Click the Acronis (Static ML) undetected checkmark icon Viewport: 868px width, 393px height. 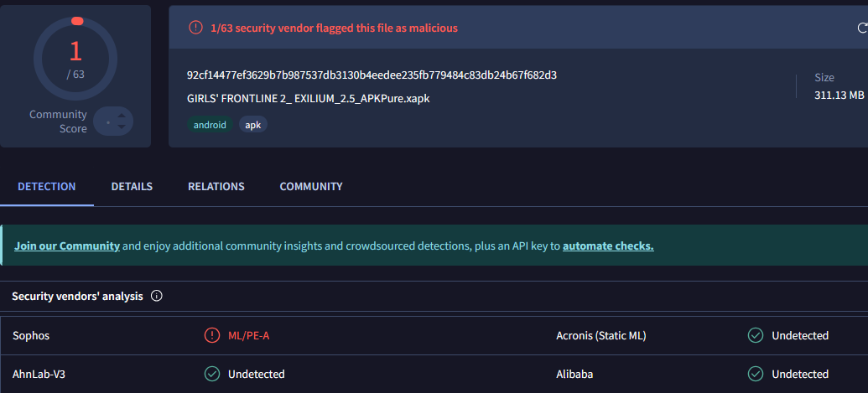point(756,336)
